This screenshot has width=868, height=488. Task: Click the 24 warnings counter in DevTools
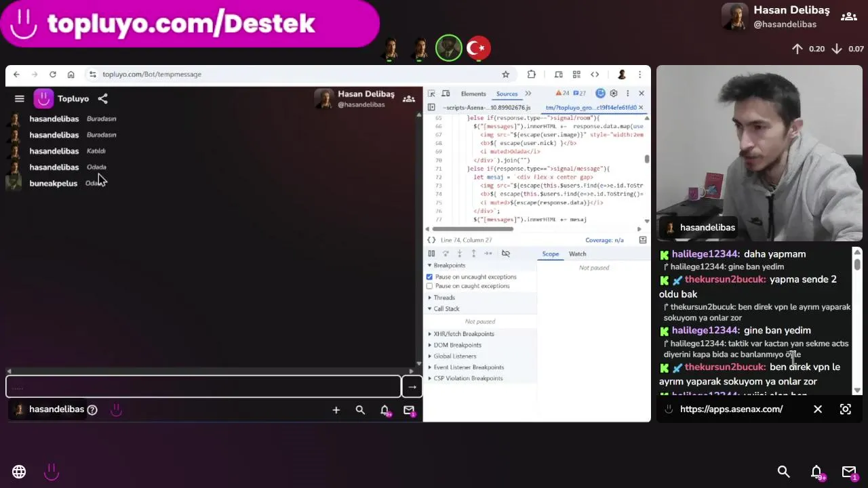[x=563, y=94]
